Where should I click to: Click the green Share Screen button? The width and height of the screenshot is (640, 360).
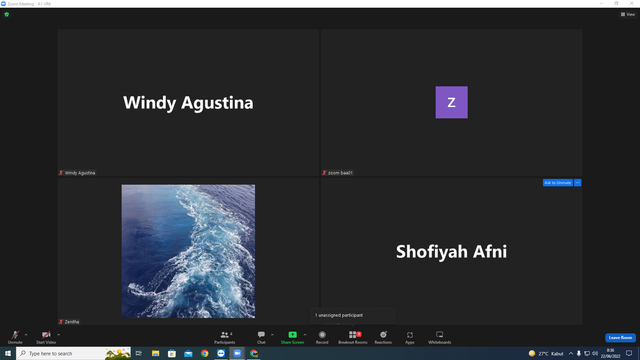coord(292,337)
